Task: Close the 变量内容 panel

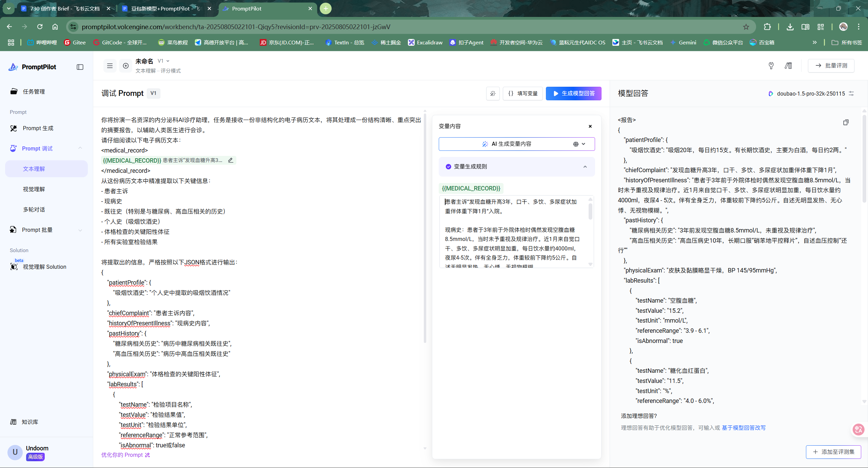Action: click(x=590, y=126)
